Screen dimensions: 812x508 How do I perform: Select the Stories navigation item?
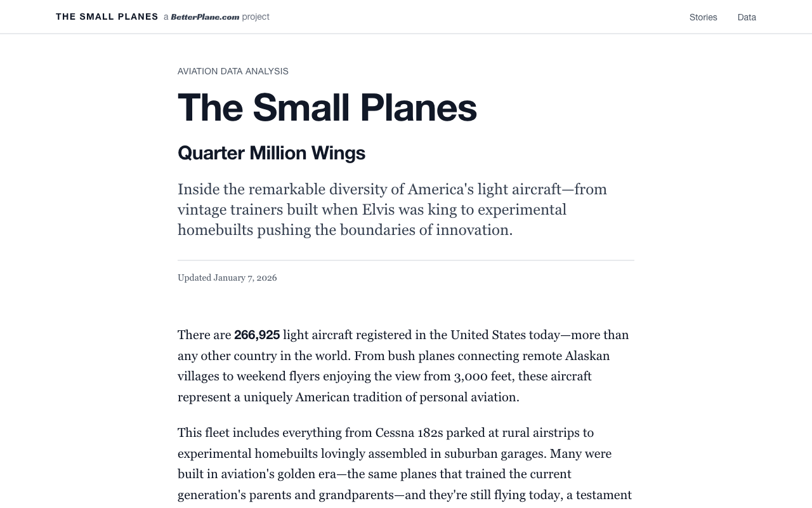[x=703, y=17]
